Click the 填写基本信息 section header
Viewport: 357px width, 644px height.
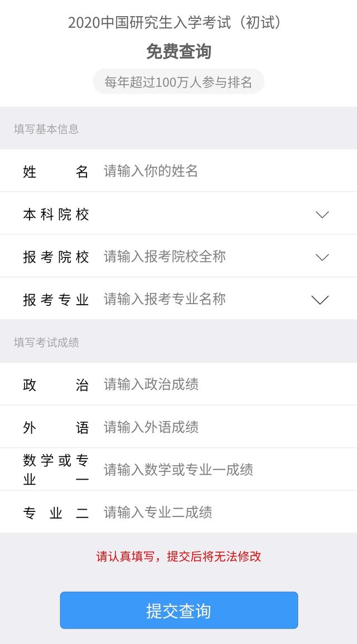point(46,129)
